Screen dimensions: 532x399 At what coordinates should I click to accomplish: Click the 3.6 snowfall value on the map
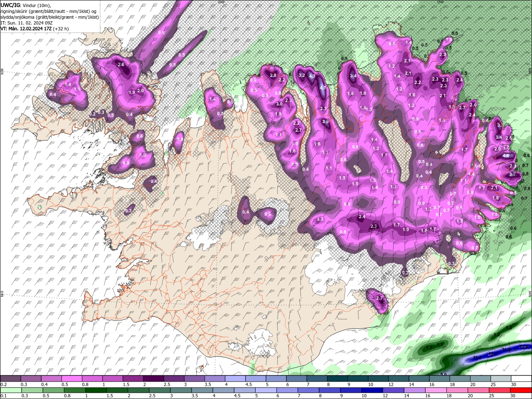tap(325, 121)
